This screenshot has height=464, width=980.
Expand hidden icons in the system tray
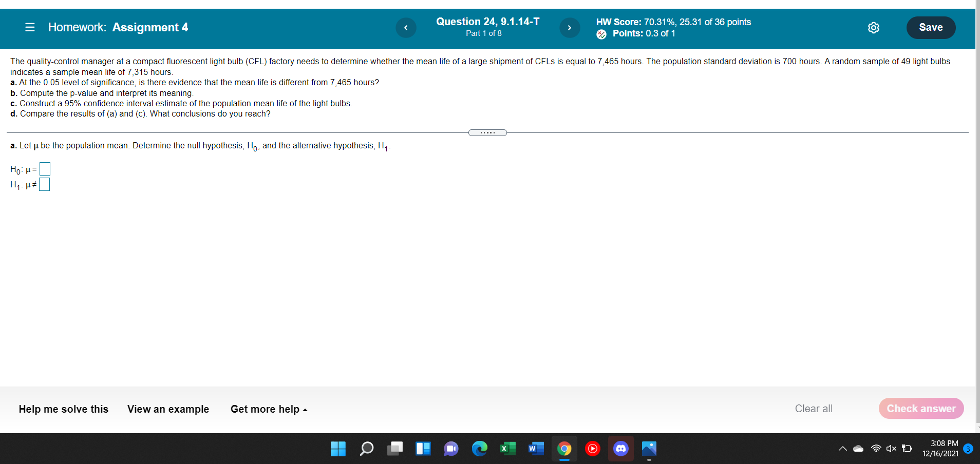(842, 448)
